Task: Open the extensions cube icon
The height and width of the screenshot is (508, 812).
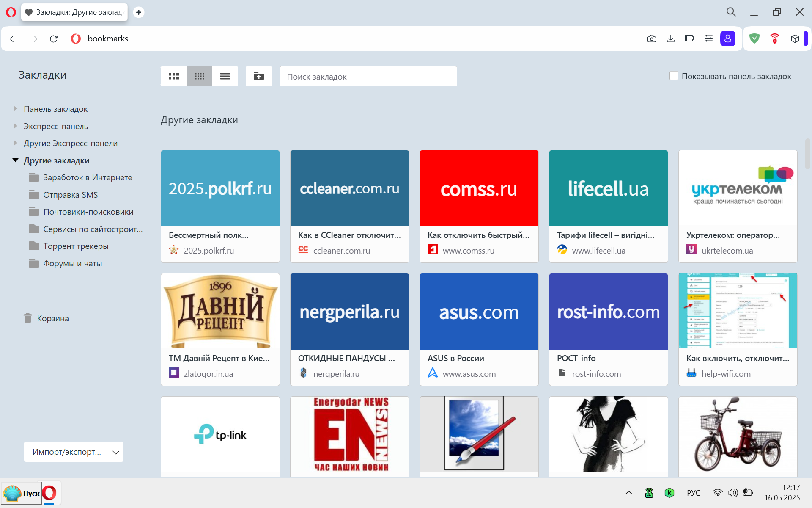Action: tap(795, 39)
